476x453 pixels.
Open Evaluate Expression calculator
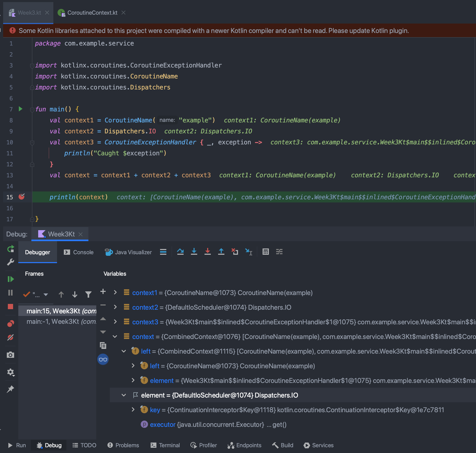point(266,252)
